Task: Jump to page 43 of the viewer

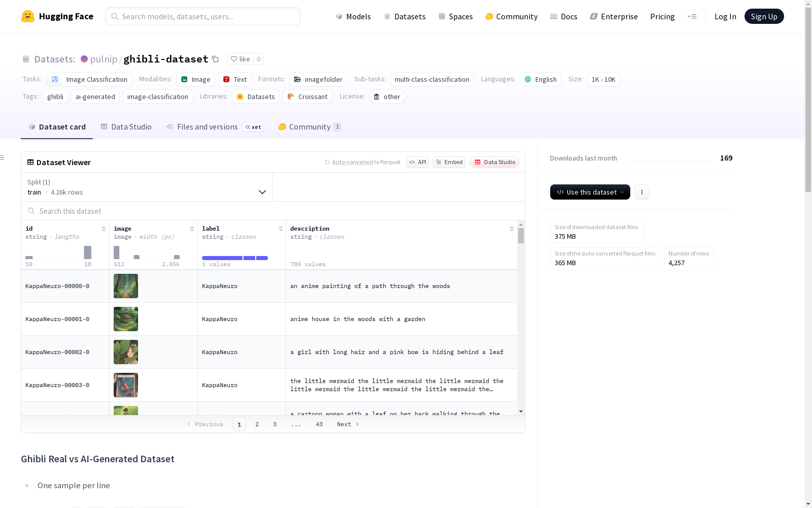Action: pyautogui.click(x=319, y=424)
